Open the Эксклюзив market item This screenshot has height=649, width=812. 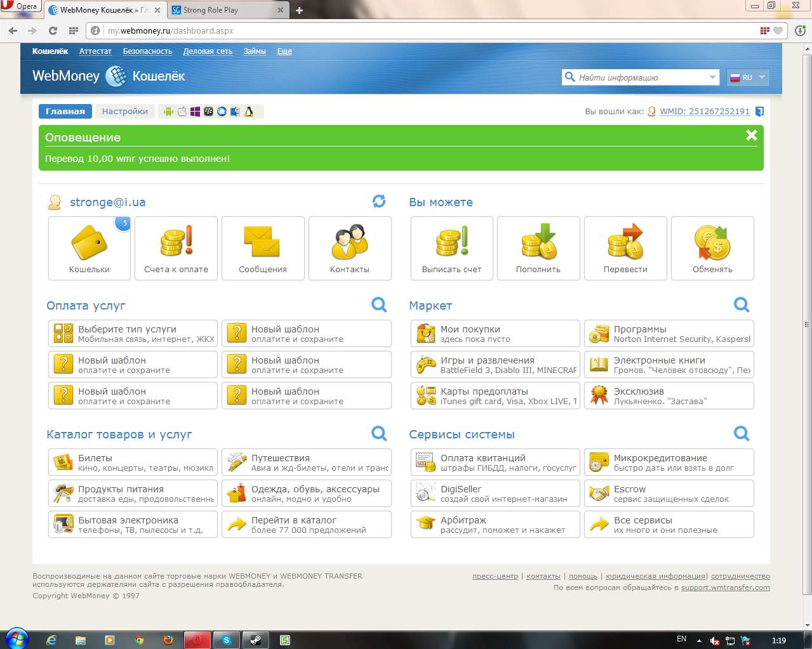(x=669, y=396)
